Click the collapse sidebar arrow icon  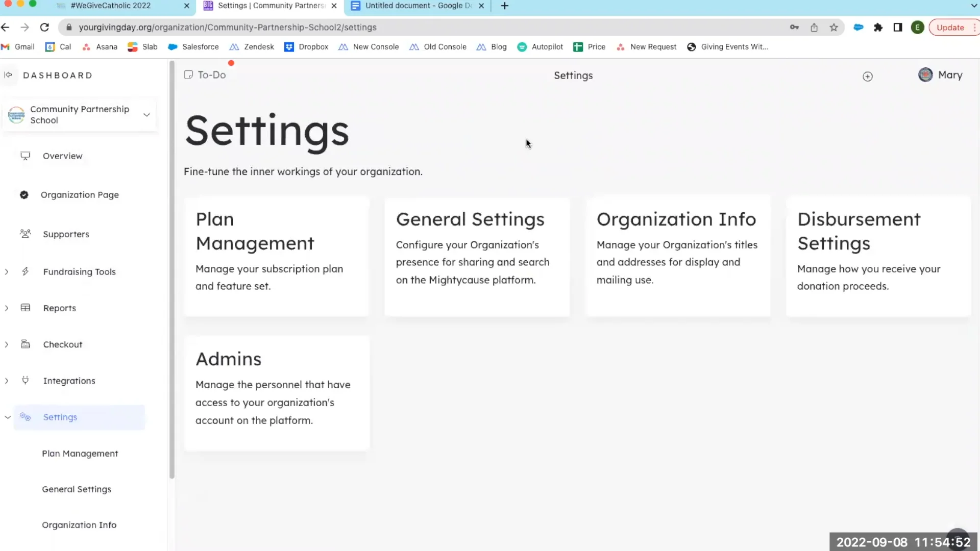pos(8,75)
